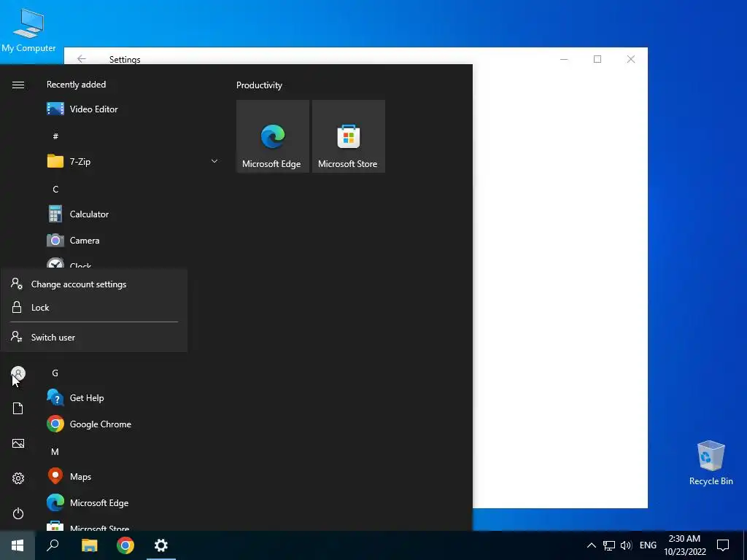Open the Documents sidebar icon
747x560 pixels.
pyautogui.click(x=18, y=408)
